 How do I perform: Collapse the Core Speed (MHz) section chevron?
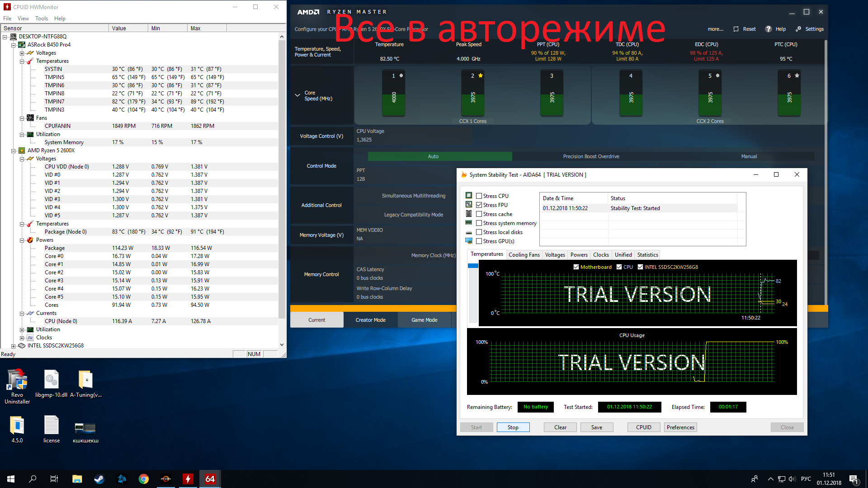[297, 95]
